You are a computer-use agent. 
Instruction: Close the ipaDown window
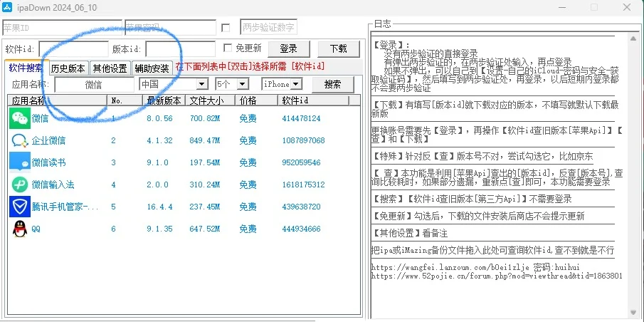click(x=627, y=7)
